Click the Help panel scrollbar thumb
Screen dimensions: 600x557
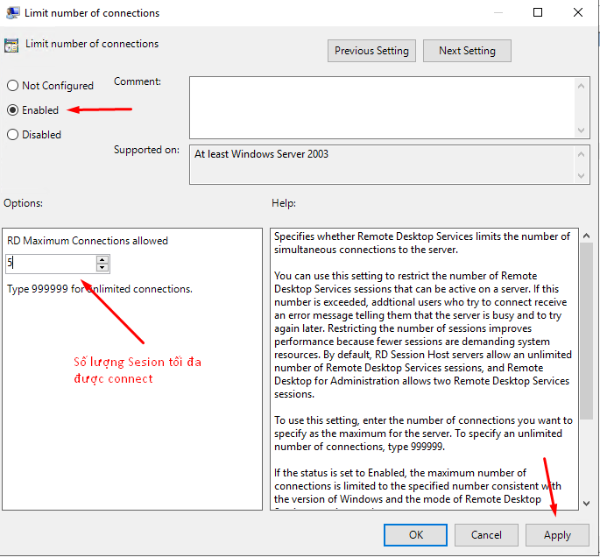click(x=586, y=331)
